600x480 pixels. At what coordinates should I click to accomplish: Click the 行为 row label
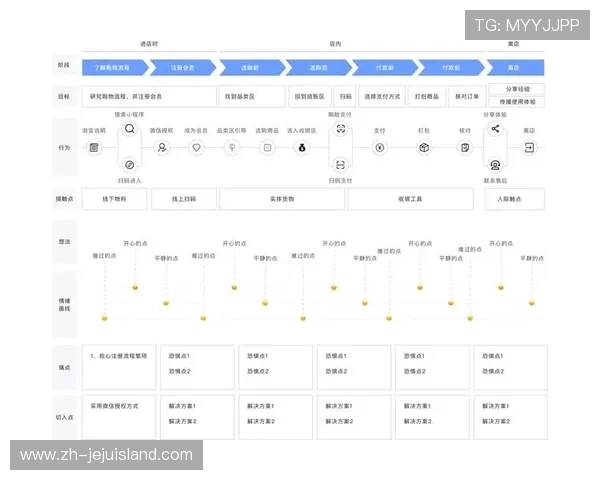coord(64,148)
